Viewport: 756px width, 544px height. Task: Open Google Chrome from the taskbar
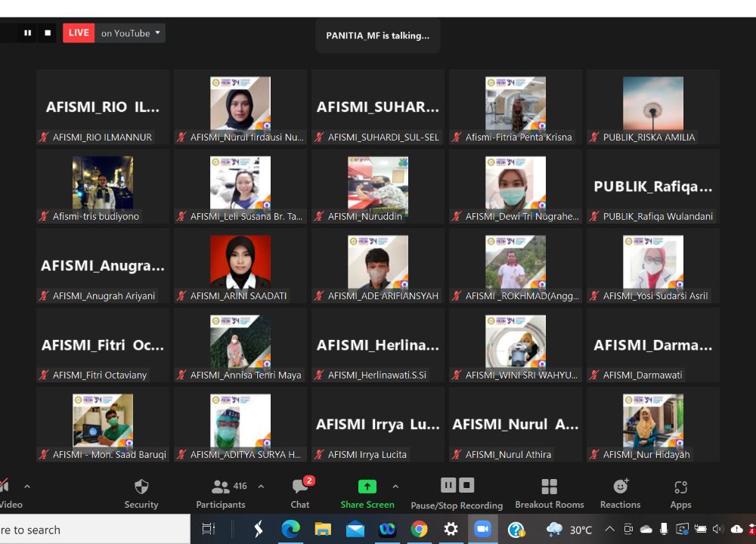coord(419,530)
